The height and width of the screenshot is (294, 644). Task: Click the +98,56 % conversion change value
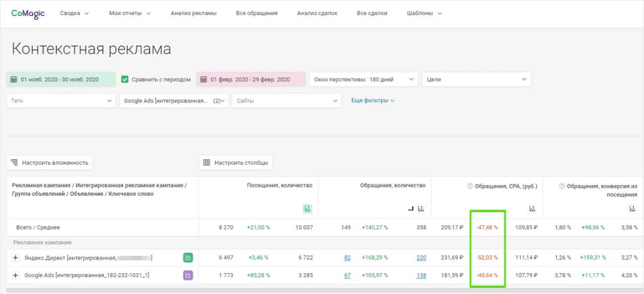(594, 227)
